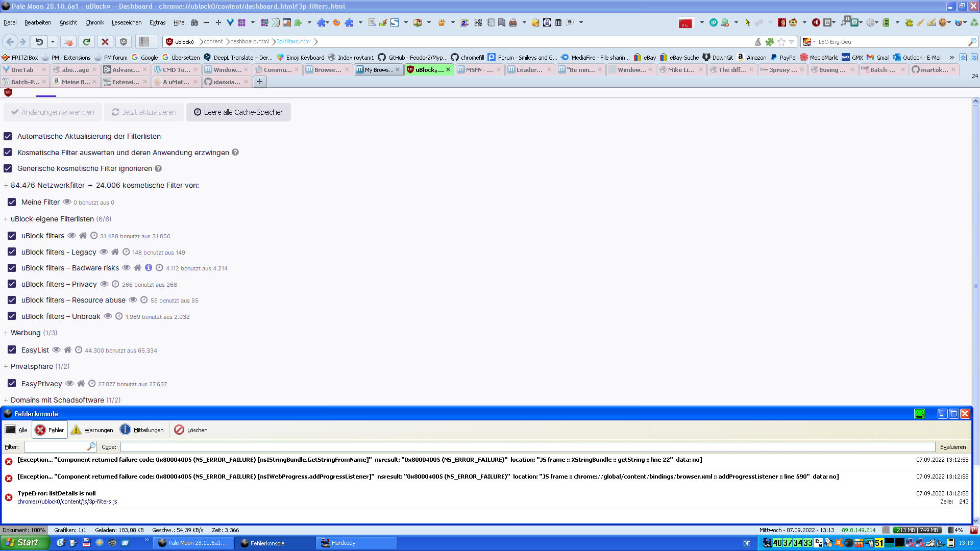The image size is (980, 551).
Task: Open the Lesezeichen menu
Action: point(127,22)
